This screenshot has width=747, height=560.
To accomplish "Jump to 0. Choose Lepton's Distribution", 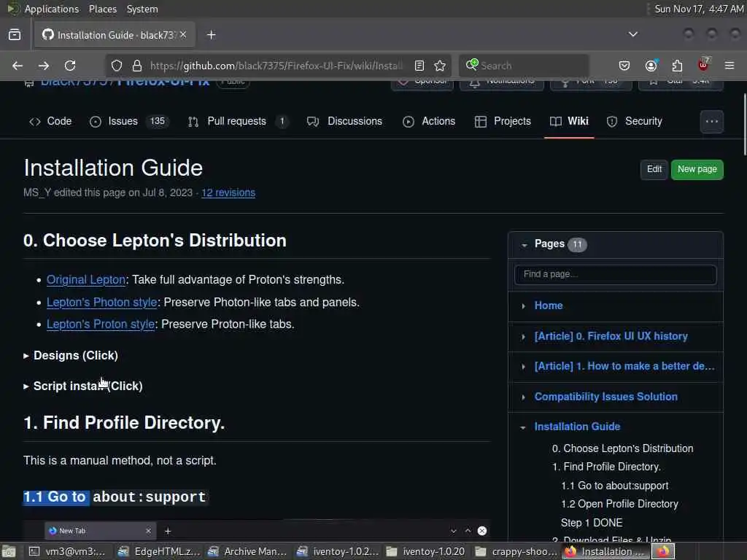I will [x=622, y=448].
